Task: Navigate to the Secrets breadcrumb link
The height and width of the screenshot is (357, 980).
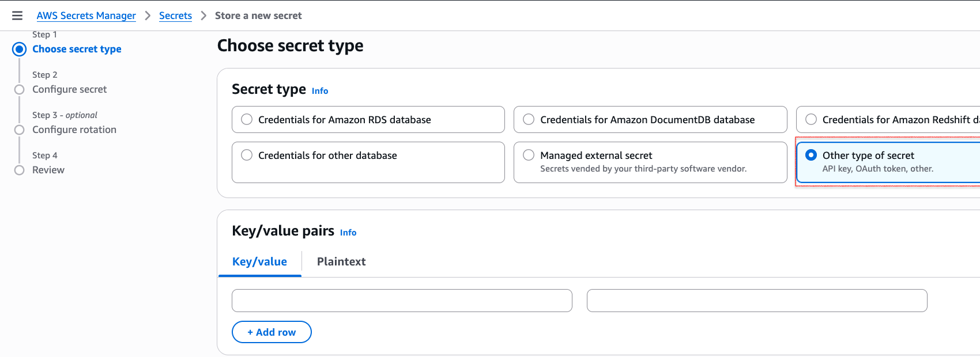Action: click(x=175, y=16)
